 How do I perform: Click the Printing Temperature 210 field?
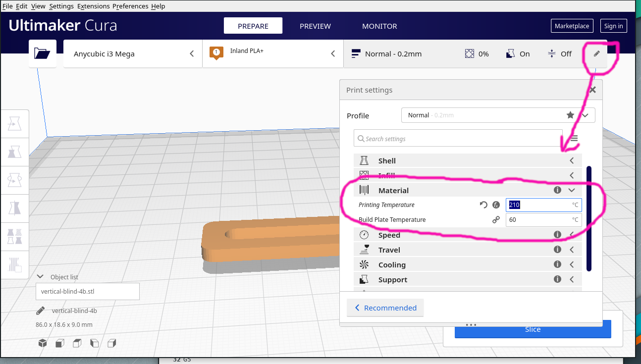tap(543, 205)
